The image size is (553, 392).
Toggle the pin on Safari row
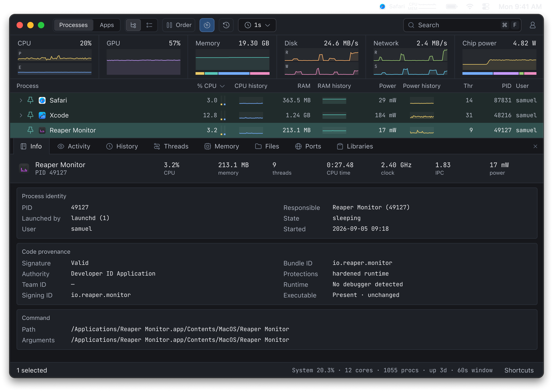[x=30, y=100]
